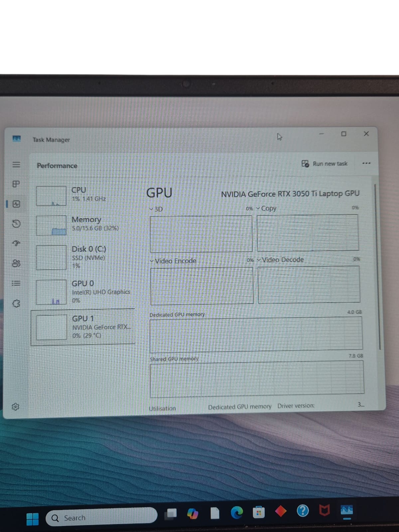The image size is (399, 532).
Task: Click the GPU pane vertical scrollbar
Action: 377,266
